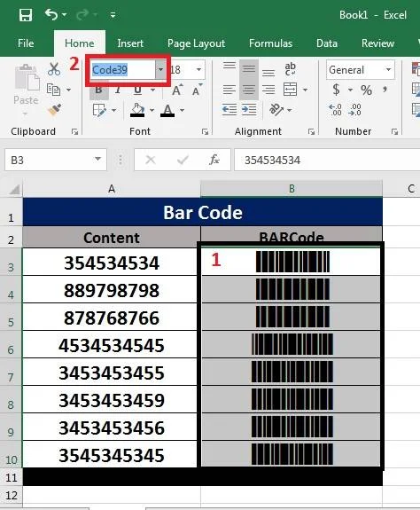
Task: Click the Code39 font name field
Action: (x=123, y=69)
